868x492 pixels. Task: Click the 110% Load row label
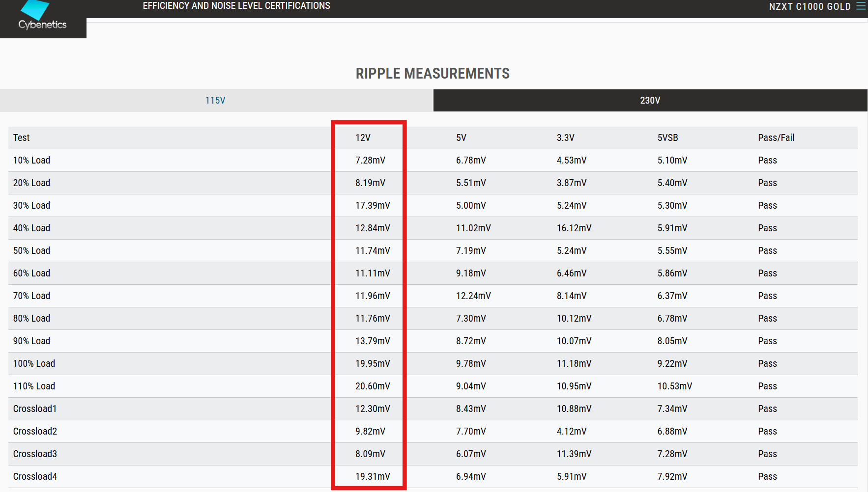click(34, 386)
